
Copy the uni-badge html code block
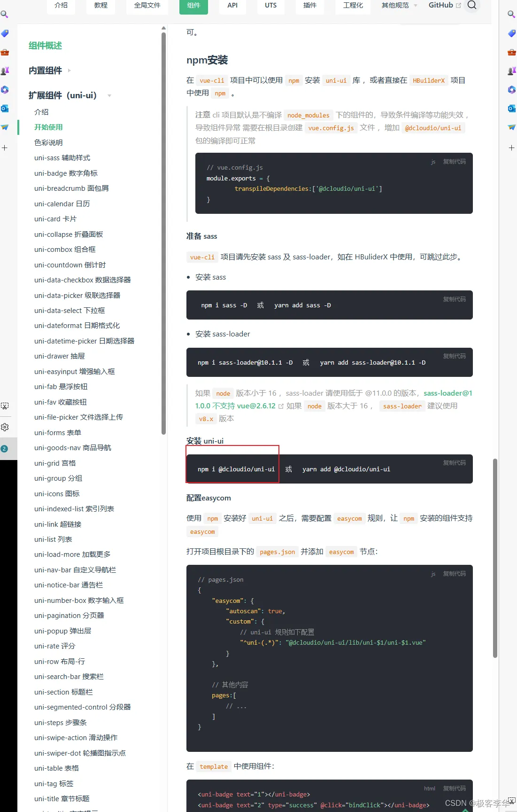point(455,789)
